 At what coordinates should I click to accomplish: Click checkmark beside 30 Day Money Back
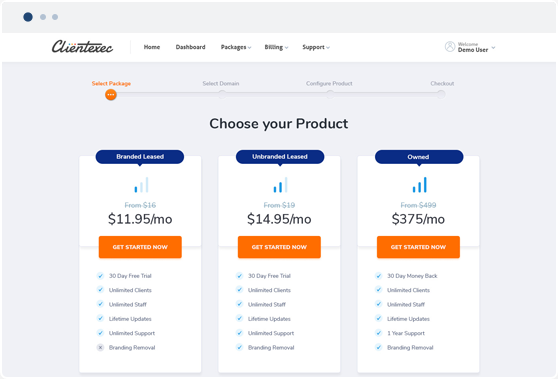click(379, 276)
